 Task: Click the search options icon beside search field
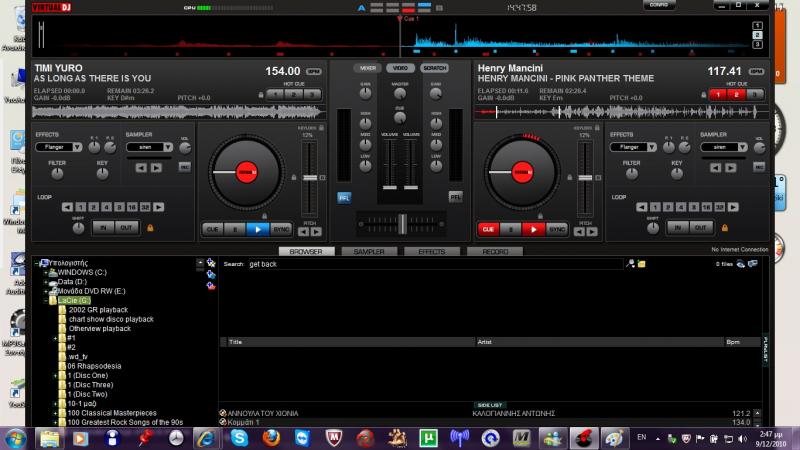tap(631, 263)
